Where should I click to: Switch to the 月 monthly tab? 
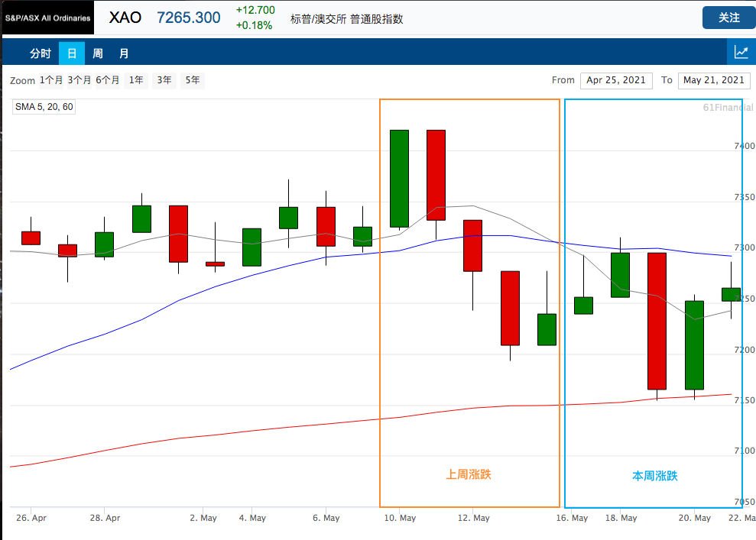pyautogui.click(x=124, y=53)
